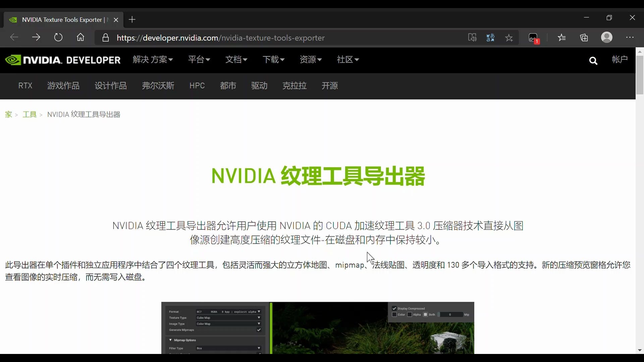Open the 克拉拉 menu item
This screenshot has width=644, height=362.
tap(294, 86)
